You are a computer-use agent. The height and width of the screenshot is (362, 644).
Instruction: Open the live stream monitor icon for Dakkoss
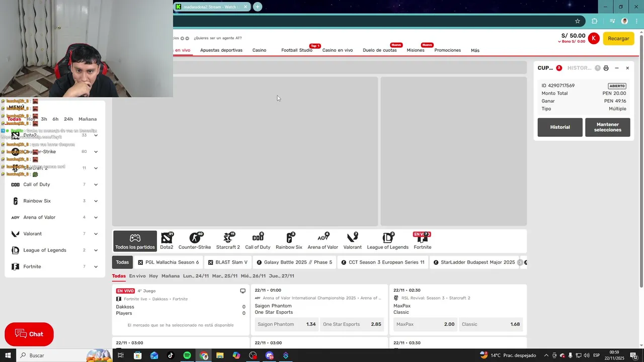(243, 291)
